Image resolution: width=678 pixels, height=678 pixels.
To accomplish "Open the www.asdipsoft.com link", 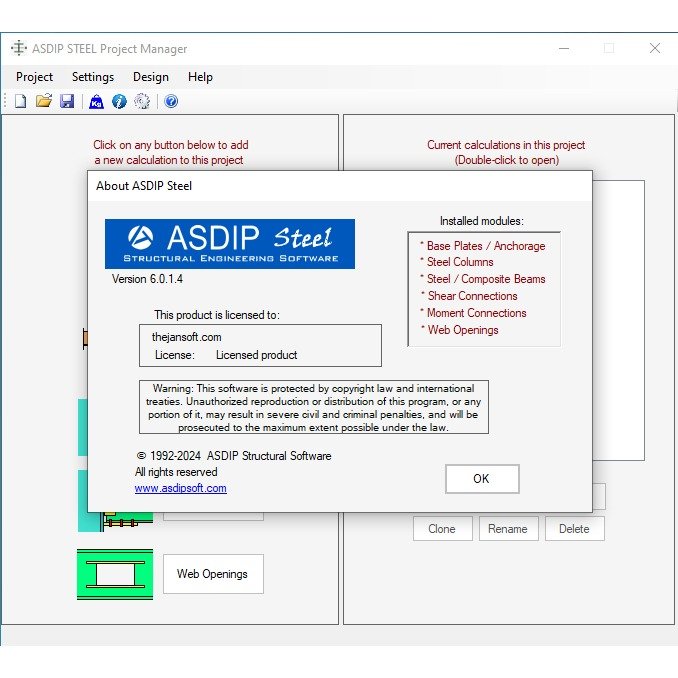I will [181, 488].
